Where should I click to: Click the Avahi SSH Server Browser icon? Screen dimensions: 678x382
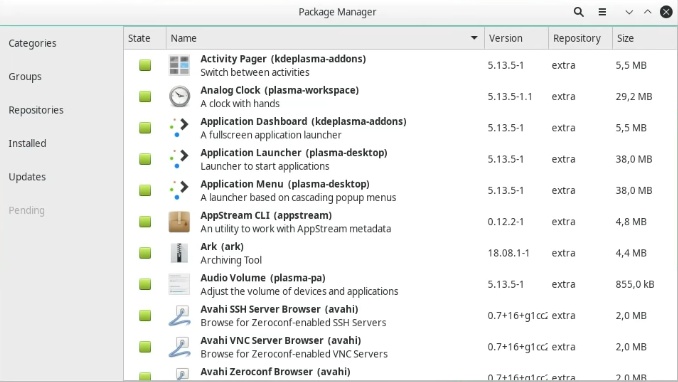[179, 315]
